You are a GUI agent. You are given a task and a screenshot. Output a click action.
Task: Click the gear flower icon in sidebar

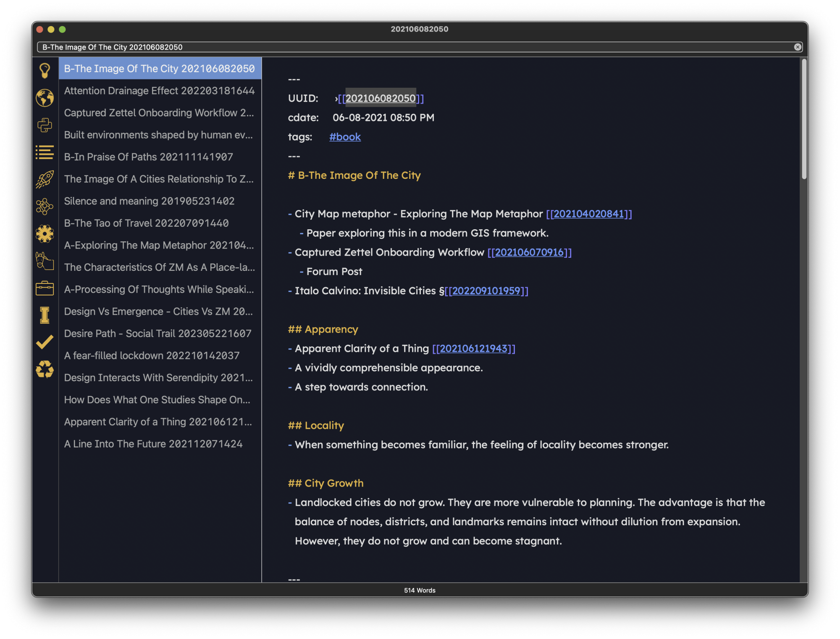(45, 234)
